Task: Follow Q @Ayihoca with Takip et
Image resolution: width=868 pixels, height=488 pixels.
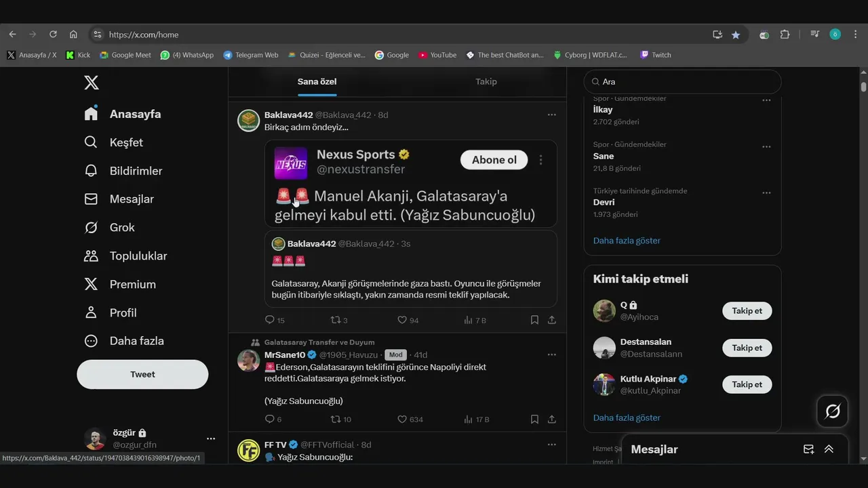Action: pos(747,311)
